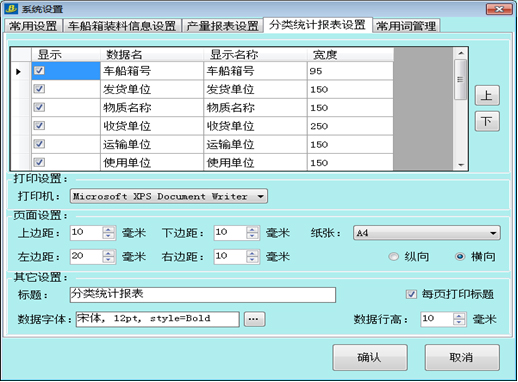Screen dimensions: 518x382
Task: Click 显示名称 cell for 使用单位 row
Action: 255,162
